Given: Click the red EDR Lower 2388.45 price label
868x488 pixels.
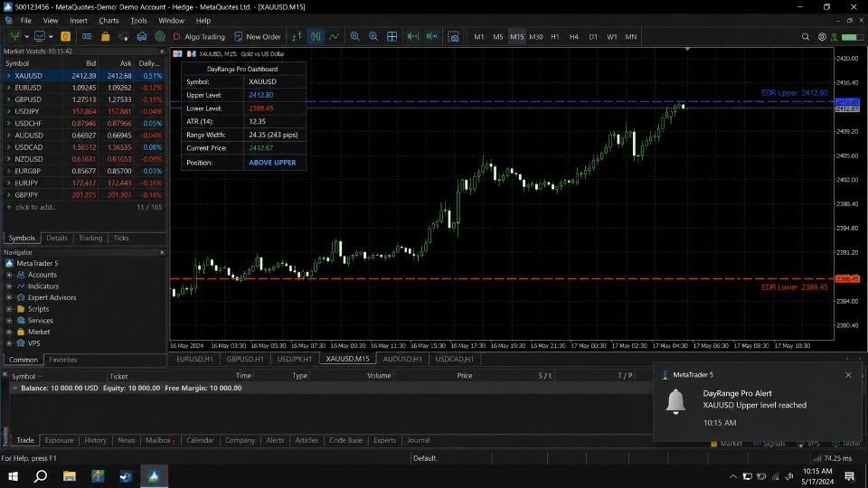Looking at the screenshot, I should click(795, 287).
